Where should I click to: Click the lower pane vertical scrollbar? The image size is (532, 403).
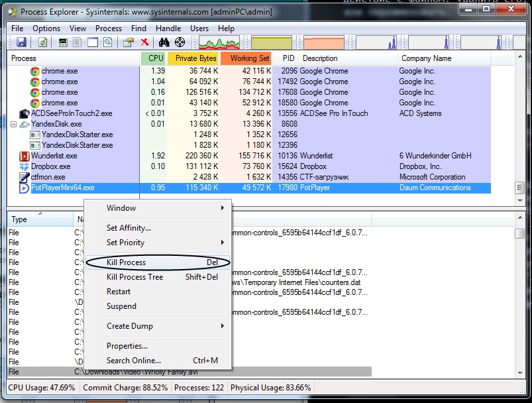click(x=519, y=298)
